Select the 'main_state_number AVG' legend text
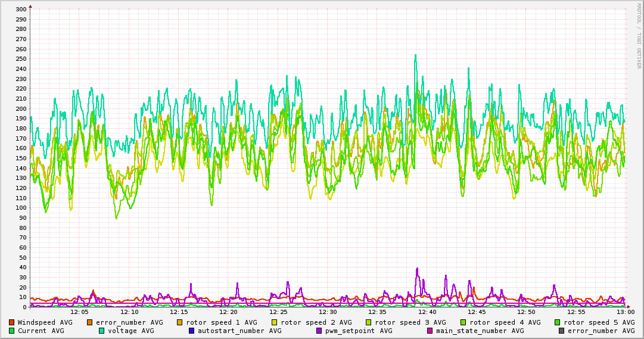 click(480, 331)
